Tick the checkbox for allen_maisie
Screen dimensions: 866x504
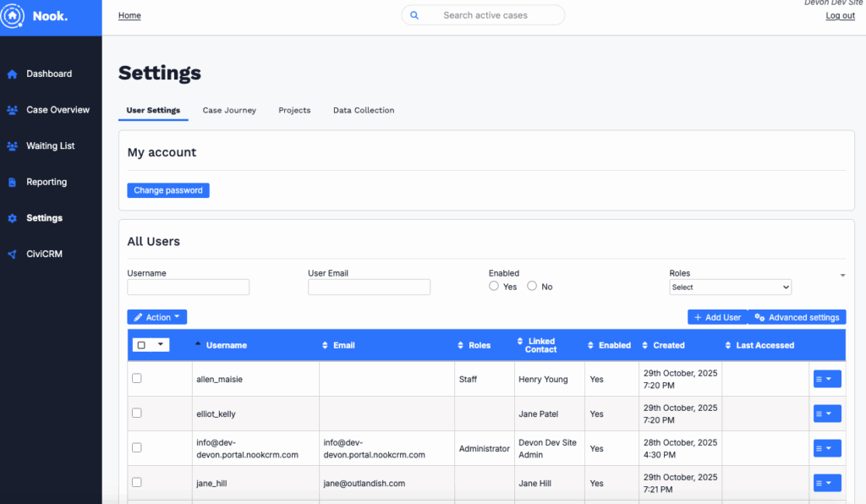tap(137, 378)
